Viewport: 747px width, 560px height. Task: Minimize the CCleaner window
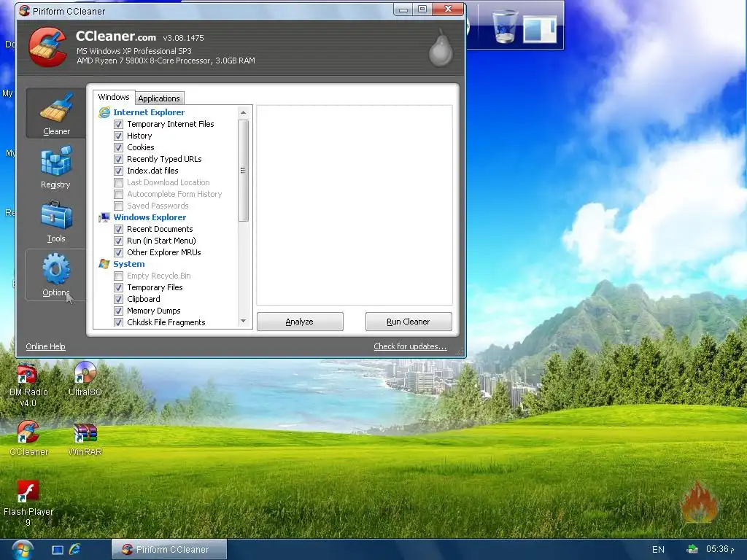pos(403,9)
